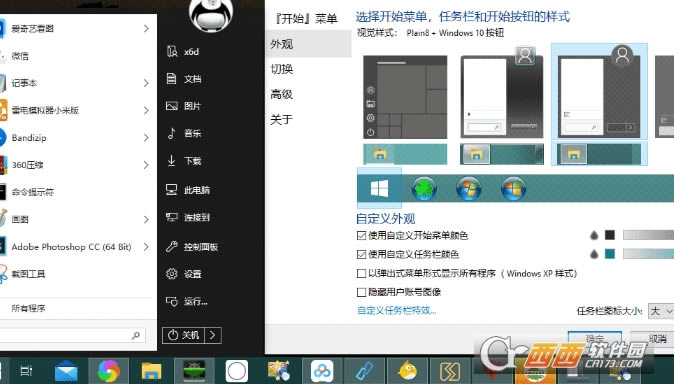Adjust the start menu transparency slider
Viewport: 674px width, 384px height.
648,235
